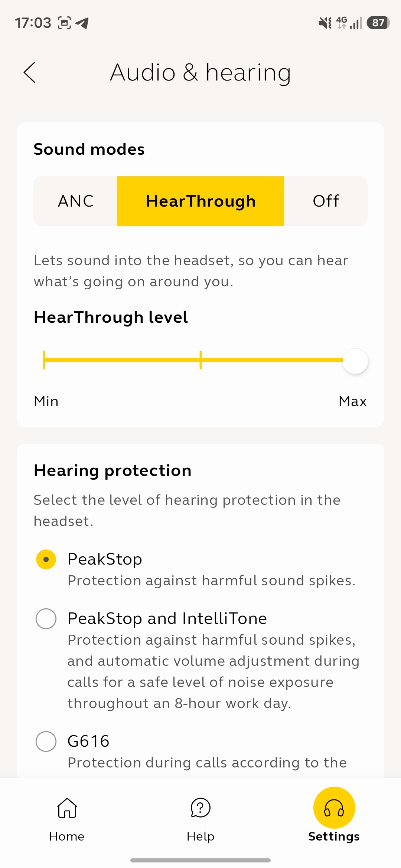Tap the bottom gesture navigation bar
401x868 pixels.
200,860
